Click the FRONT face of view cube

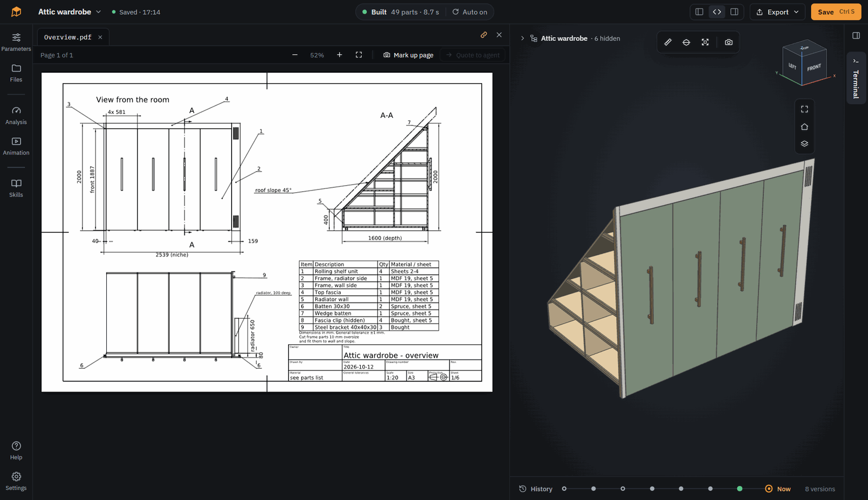814,68
